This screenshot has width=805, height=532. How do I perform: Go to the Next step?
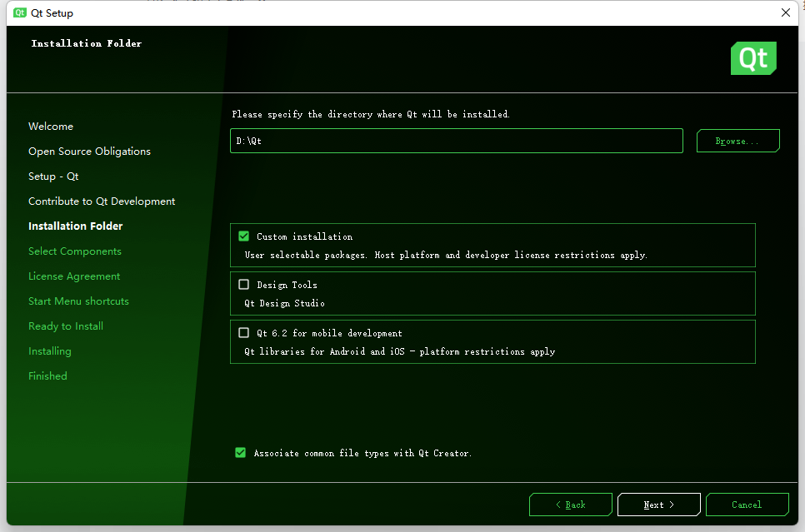tap(658, 505)
